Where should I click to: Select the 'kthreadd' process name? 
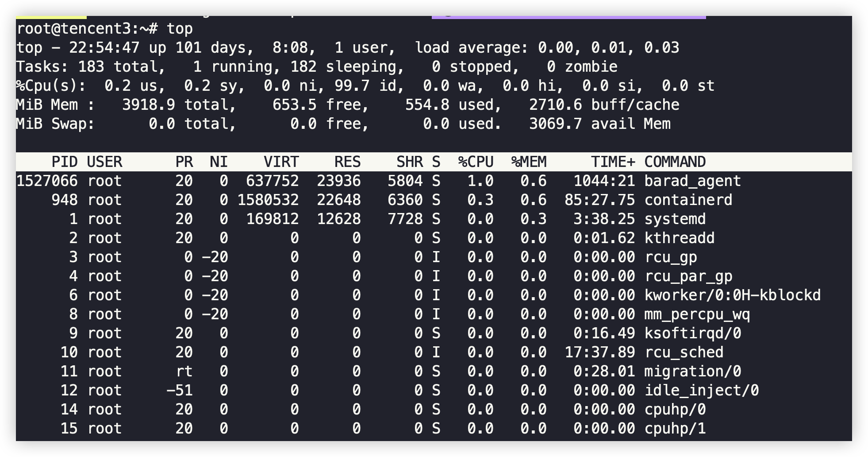[x=680, y=238]
